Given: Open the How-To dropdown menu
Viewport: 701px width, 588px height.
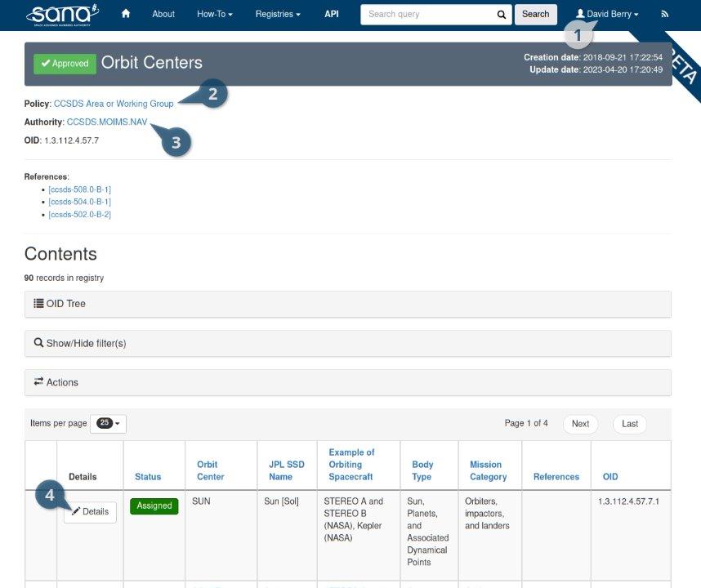Looking at the screenshot, I should [214, 14].
